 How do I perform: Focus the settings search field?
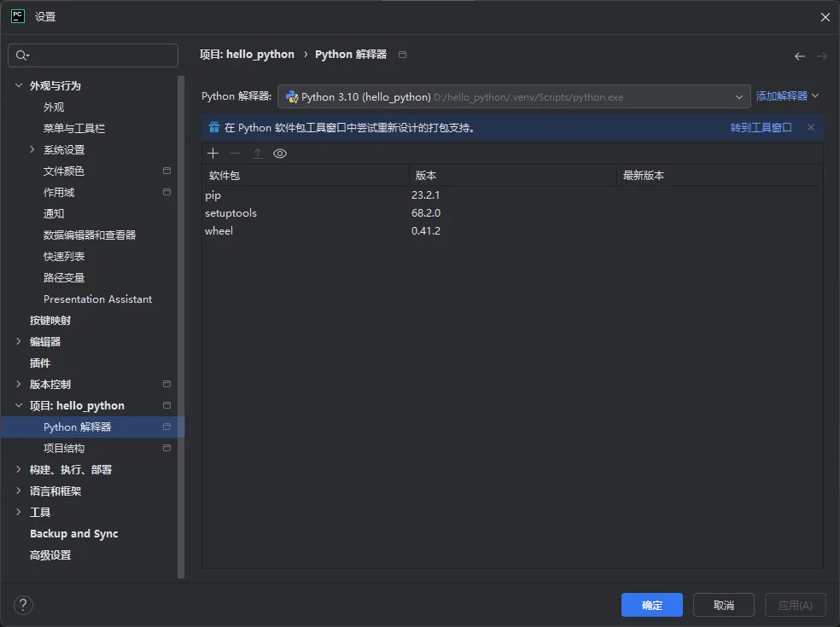93,55
